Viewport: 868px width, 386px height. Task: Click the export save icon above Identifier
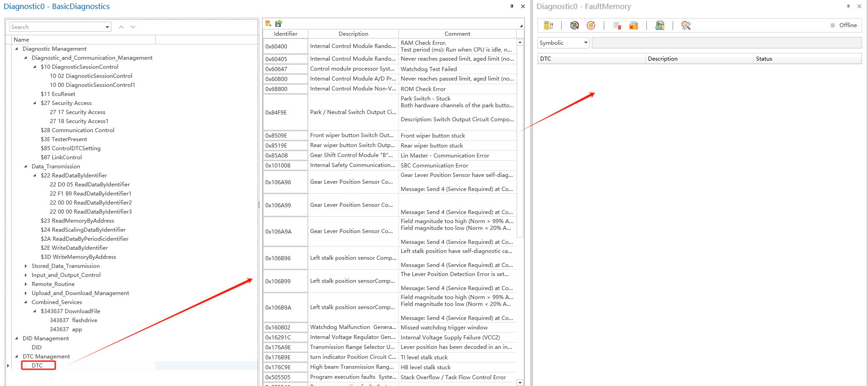[x=278, y=23]
